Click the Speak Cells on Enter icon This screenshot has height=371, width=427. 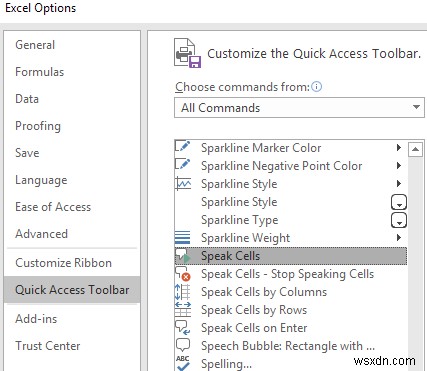pos(183,327)
